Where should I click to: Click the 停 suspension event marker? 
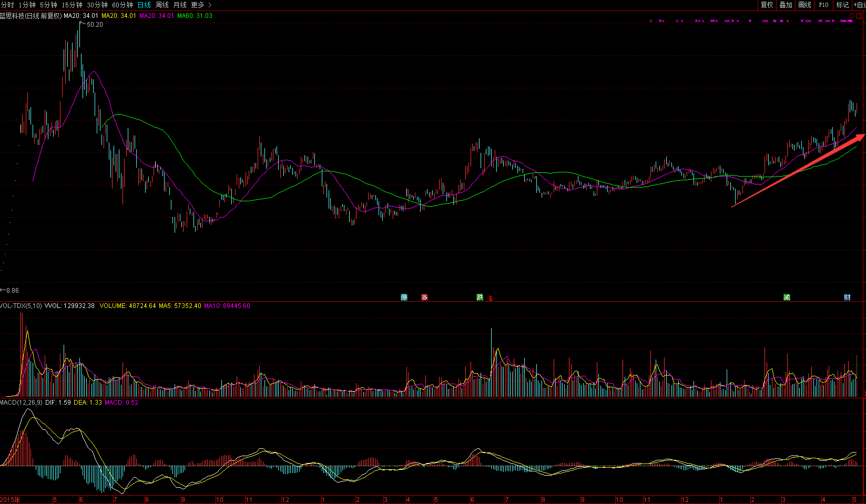coord(404,297)
